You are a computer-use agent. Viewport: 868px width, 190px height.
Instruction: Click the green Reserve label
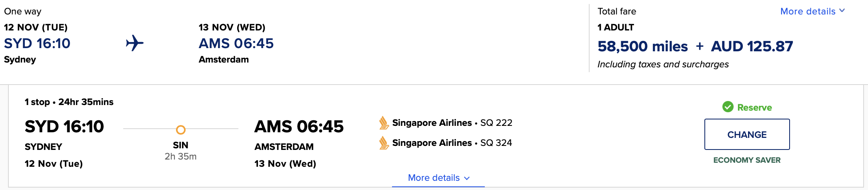(754, 107)
